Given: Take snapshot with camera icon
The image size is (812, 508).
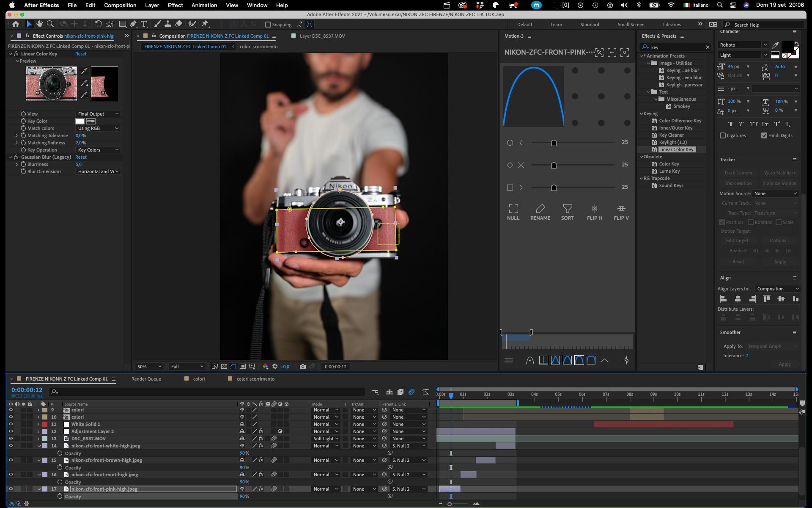Looking at the screenshot, I should [302, 367].
